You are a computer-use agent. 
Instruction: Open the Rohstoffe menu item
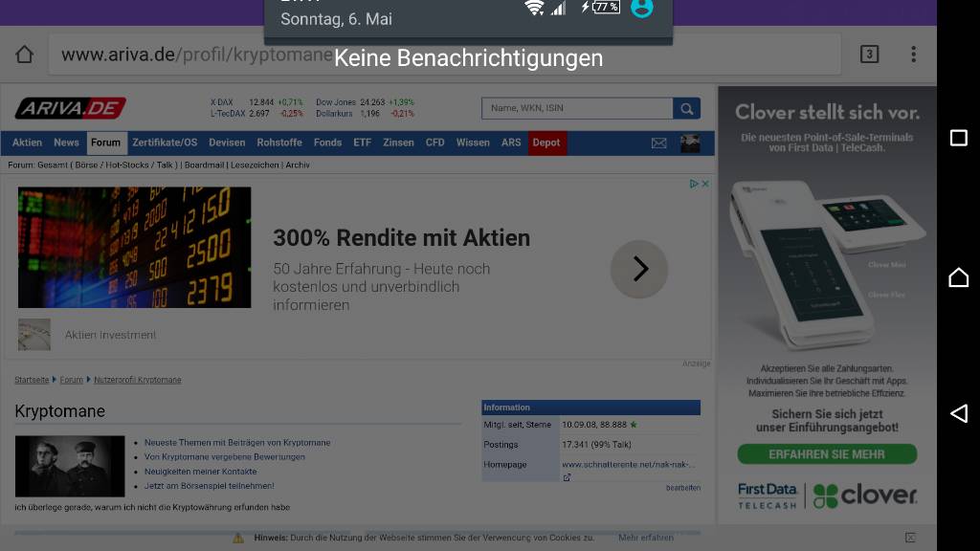click(x=279, y=143)
